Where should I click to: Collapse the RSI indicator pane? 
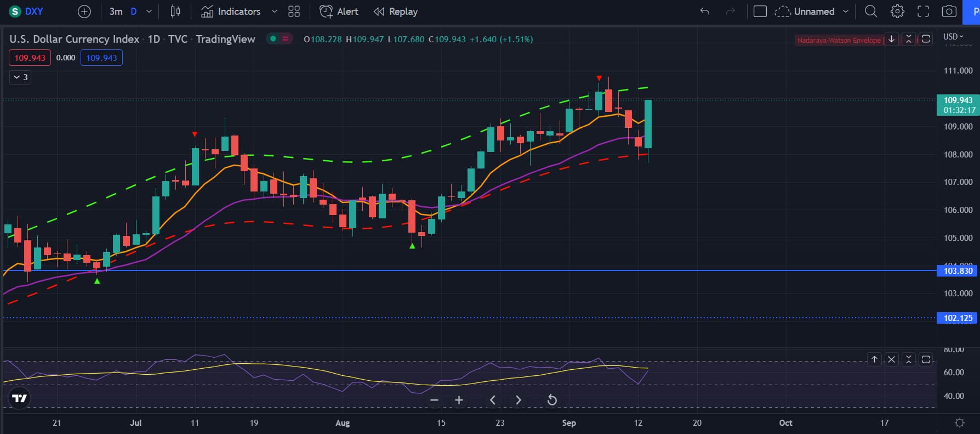[909, 359]
